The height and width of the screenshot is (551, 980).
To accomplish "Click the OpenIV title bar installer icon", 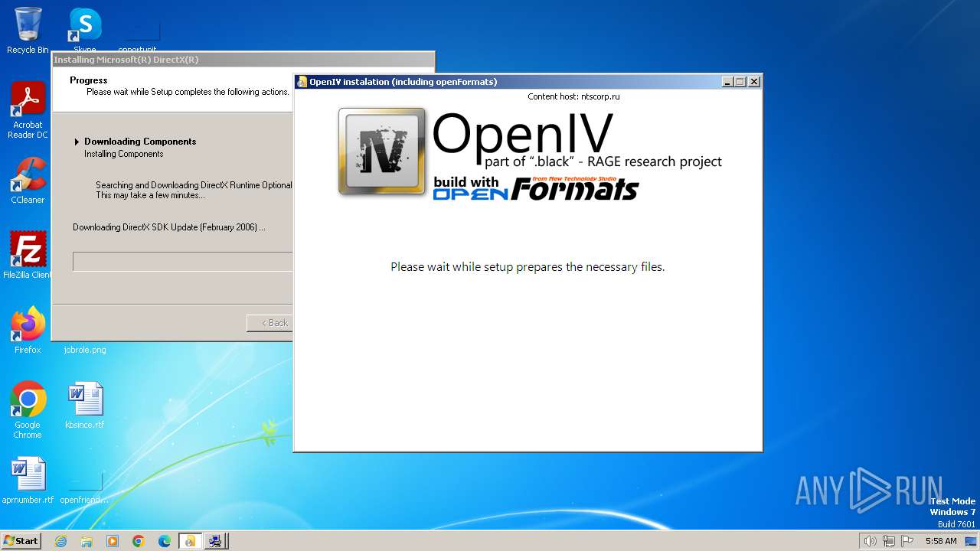I will pyautogui.click(x=302, y=82).
